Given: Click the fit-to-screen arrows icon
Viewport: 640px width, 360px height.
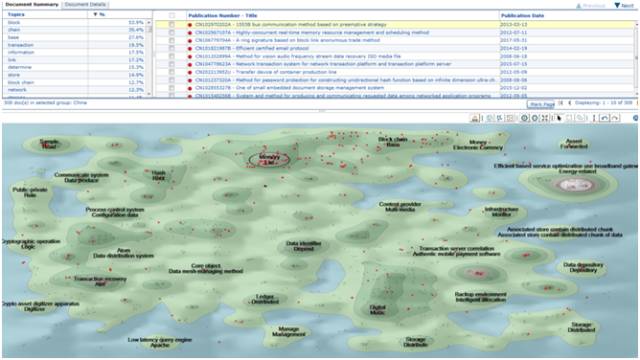Looking at the screenshot, I should [544, 118].
